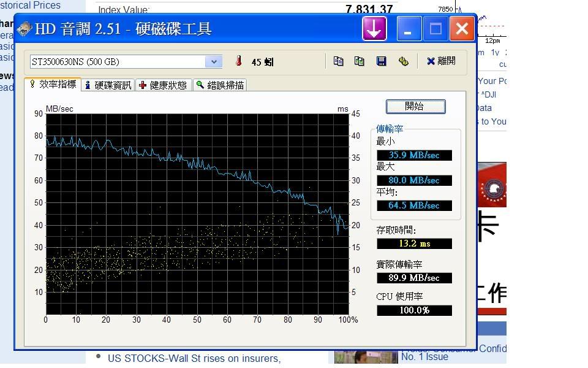588x368 pixels.
Task: Close the HD Tune window
Action: (x=462, y=29)
